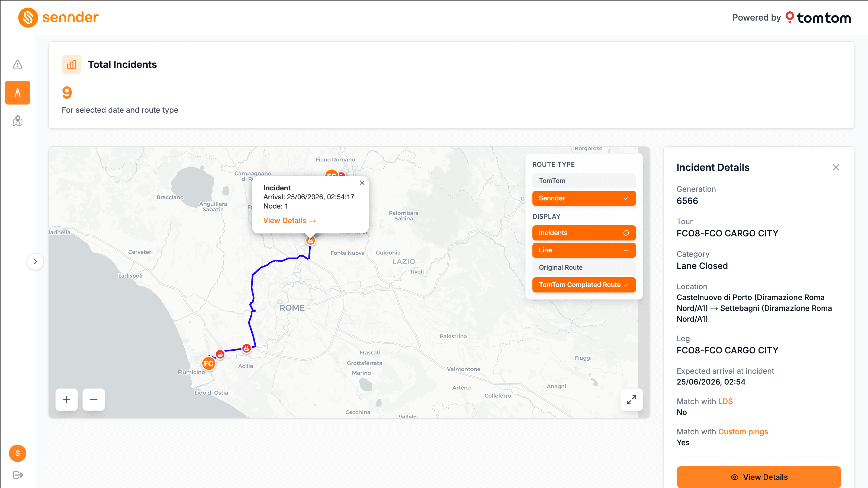Click the TomTom logo in header
The width and height of the screenshot is (868, 488).
coord(818,18)
